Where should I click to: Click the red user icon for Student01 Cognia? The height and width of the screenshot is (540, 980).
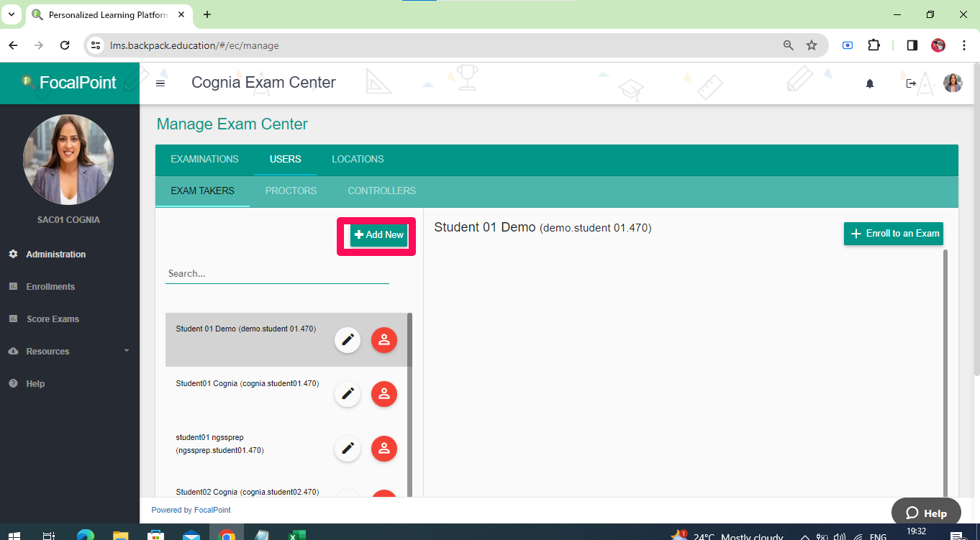click(x=384, y=394)
